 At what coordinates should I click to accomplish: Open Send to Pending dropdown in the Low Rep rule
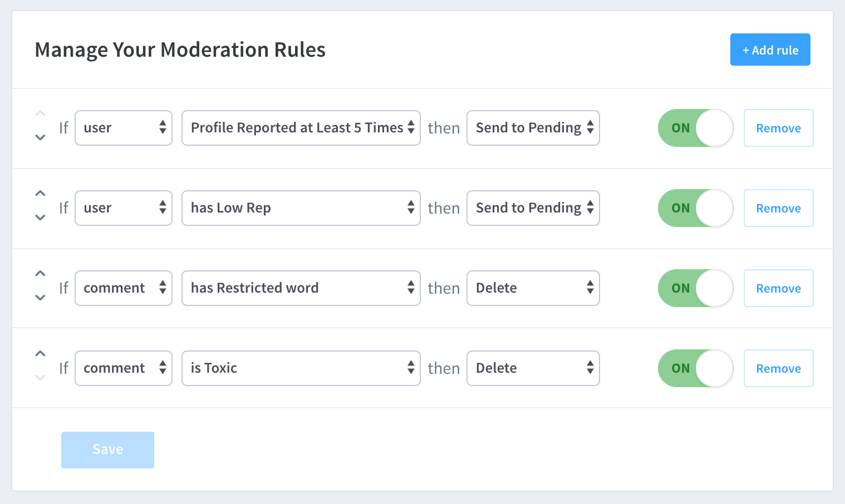tap(533, 208)
